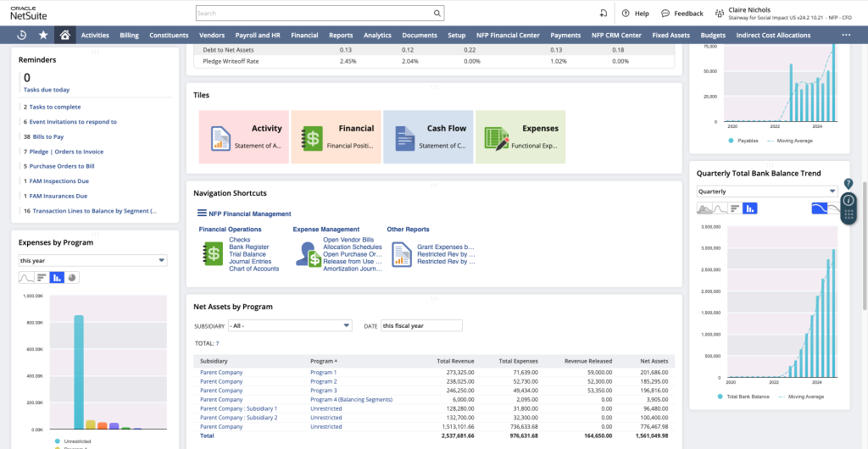The width and height of the screenshot is (868, 449).
Task: Click the Cash Flow tile
Action: (x=428, y=136)
